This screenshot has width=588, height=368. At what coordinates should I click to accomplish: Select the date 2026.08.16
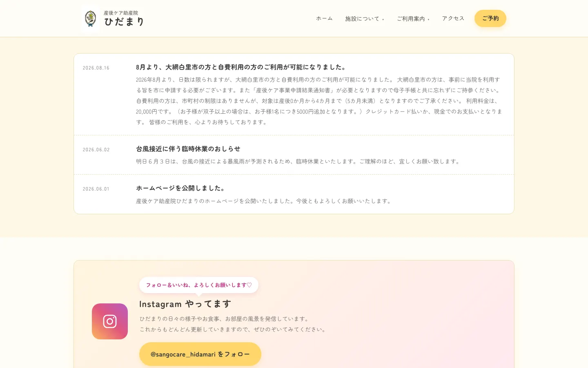96,68
